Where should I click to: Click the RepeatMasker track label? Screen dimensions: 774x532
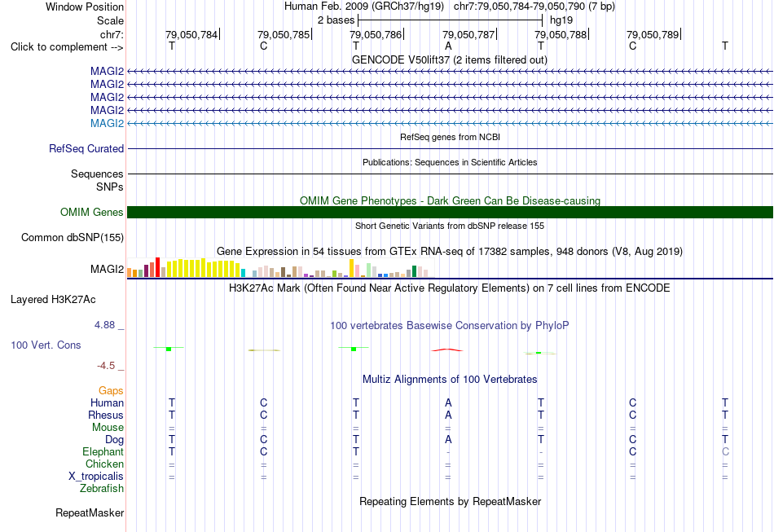click(90, 512)
